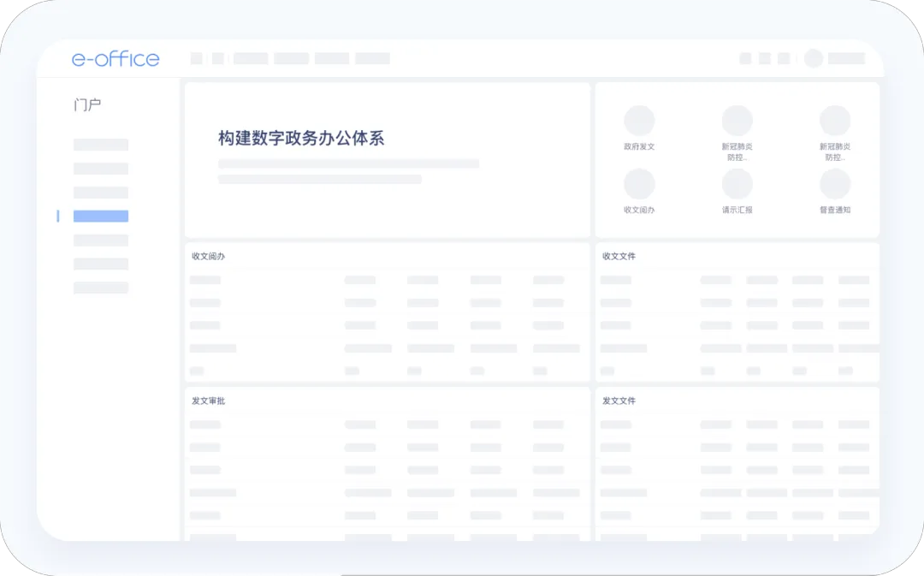The image size is (924, 576).
Task: Click the user avatar in the header
Action: (813, 58)
